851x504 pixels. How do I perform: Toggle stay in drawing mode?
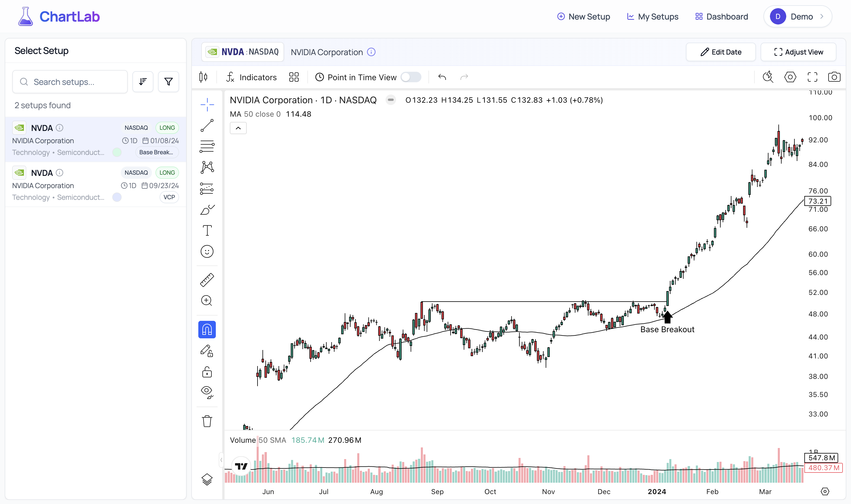pos(207,351)
